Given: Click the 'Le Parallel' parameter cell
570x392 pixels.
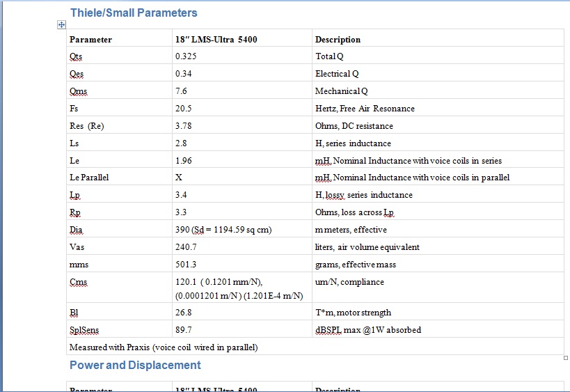Looking at the screenshot, I should click(119, 176).
